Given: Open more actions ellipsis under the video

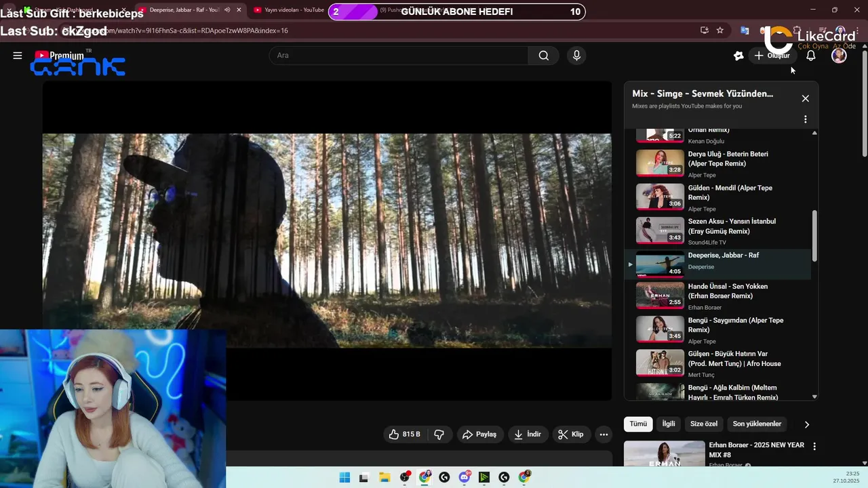Looking at the screenshot, I should tap(604, 434).
